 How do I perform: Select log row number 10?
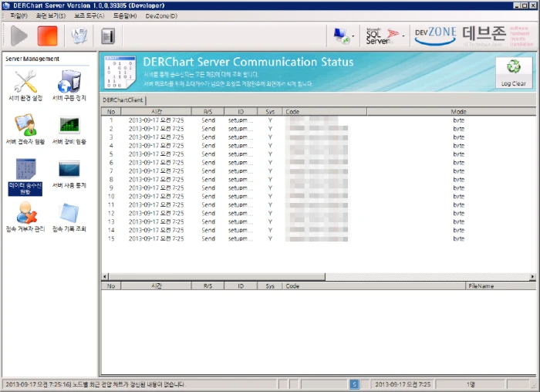pos(319,196)
